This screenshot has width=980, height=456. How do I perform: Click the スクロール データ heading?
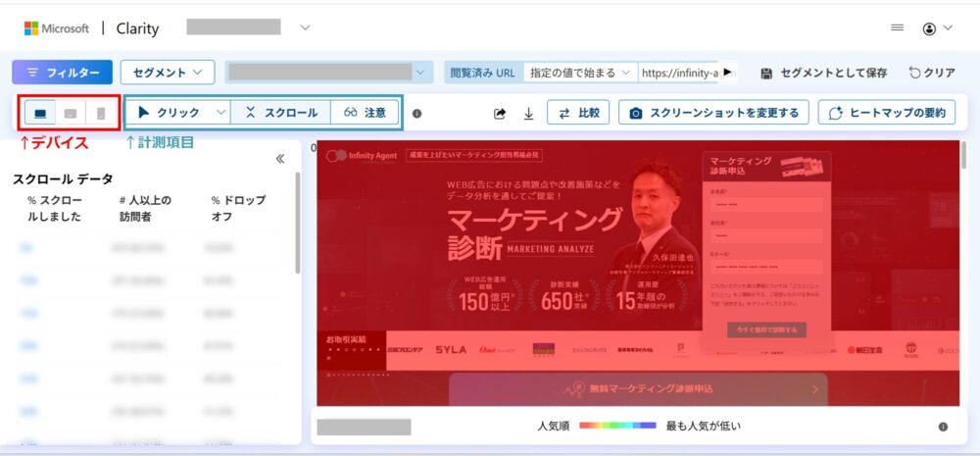63,178
